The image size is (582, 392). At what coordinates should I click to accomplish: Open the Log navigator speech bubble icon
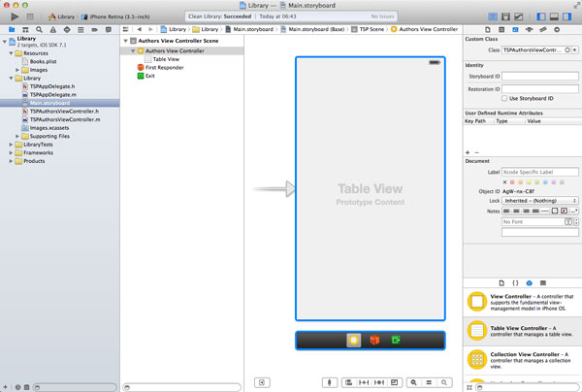click(x=109, y=30)
